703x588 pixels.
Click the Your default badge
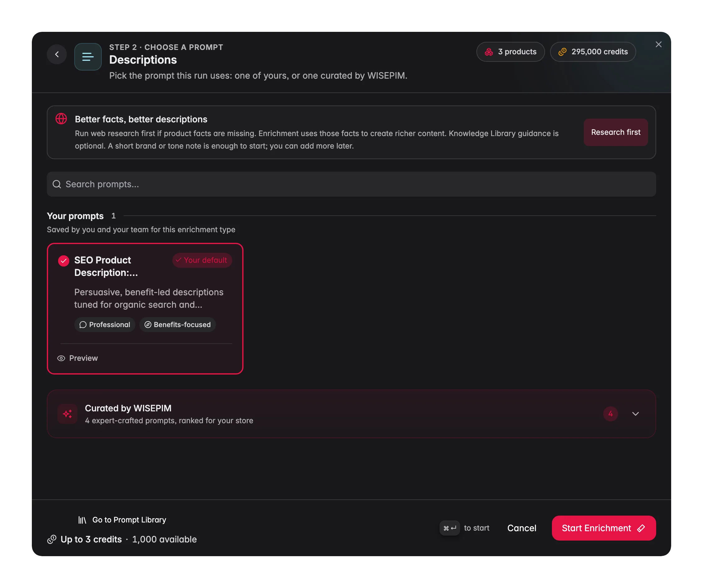point(202,260)
